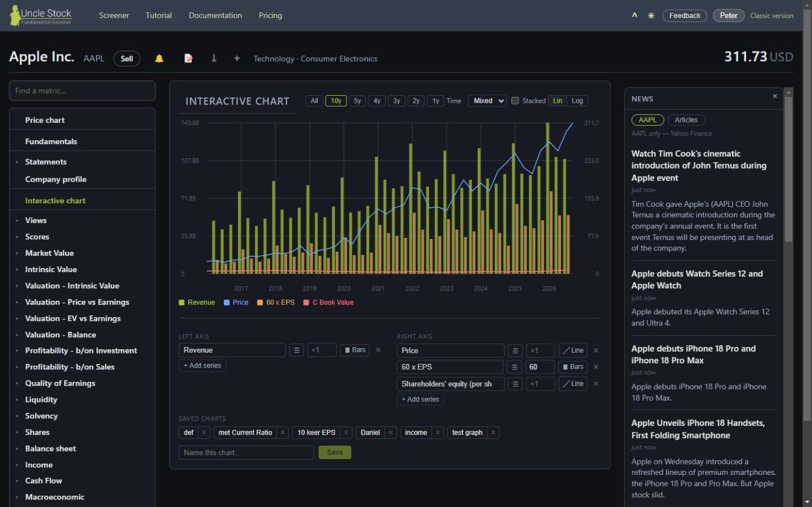Screen dimensions: 812x507
Task: Open Screener in the top navigation
Action: point(114,15)
